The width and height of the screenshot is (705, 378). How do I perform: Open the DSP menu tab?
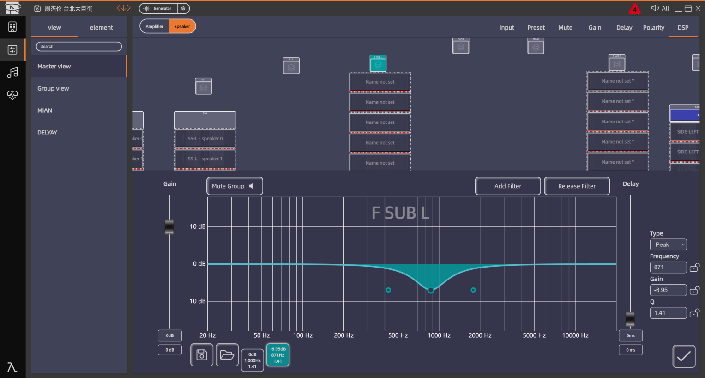point(683,28)
